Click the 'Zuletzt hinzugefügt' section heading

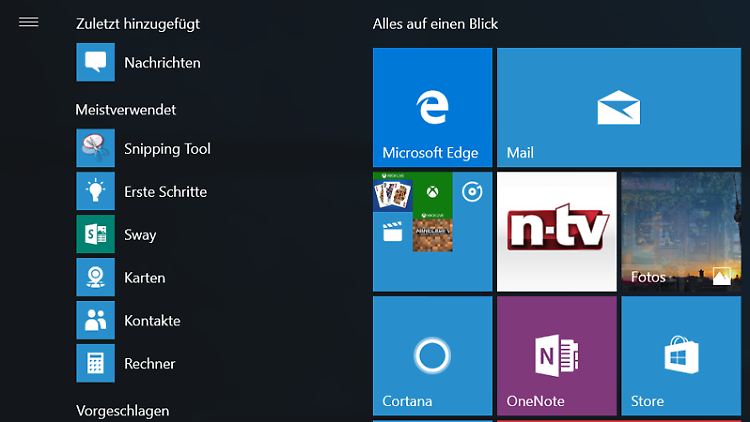coord(138,24)
